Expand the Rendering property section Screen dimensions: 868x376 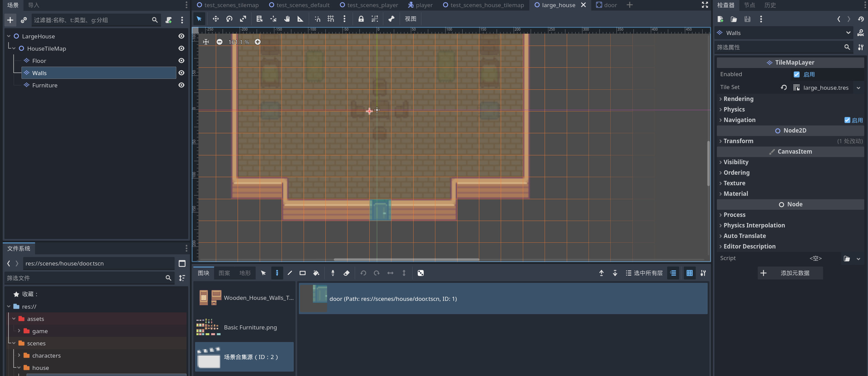point(738,99)
